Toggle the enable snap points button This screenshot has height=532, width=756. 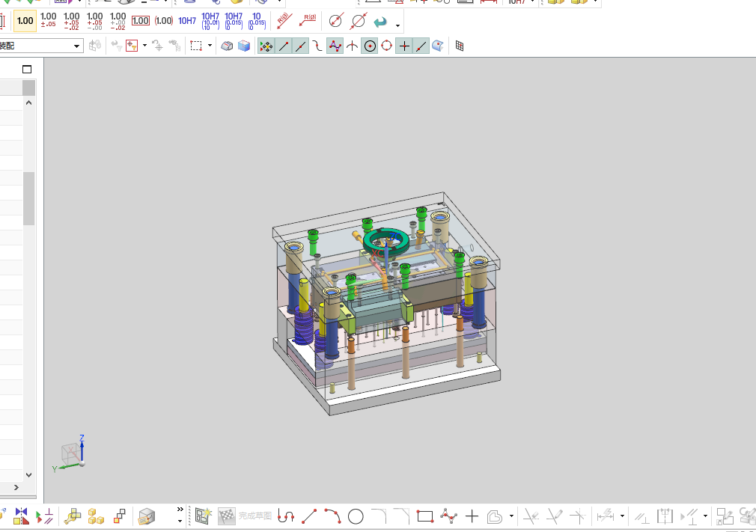point(266,46)
